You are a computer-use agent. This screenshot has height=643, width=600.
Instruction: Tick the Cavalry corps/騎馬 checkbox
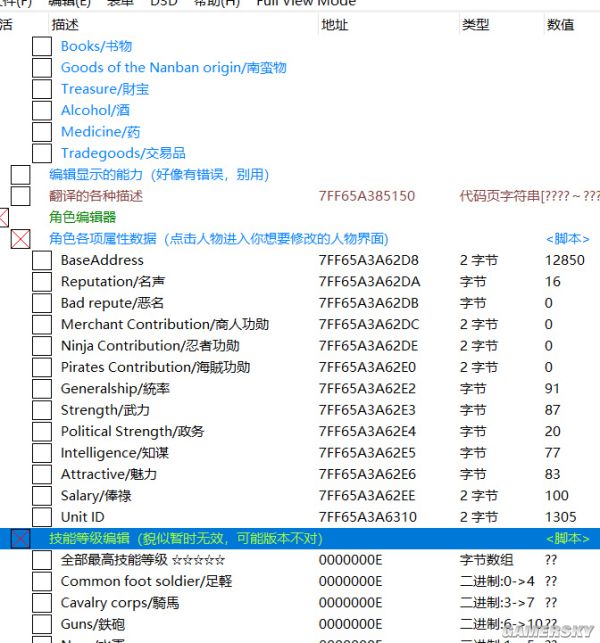[42, 603]
